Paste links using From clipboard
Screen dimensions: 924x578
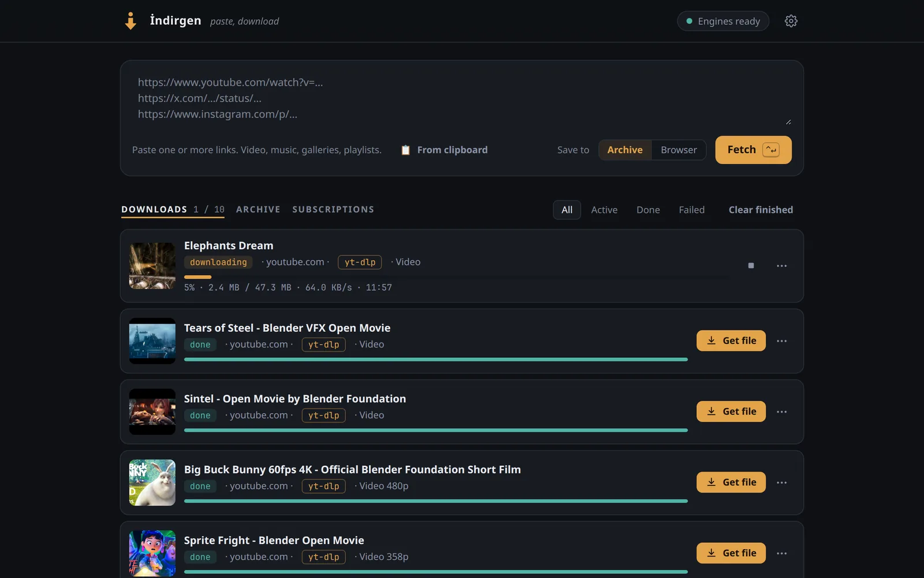coord(445,150)
